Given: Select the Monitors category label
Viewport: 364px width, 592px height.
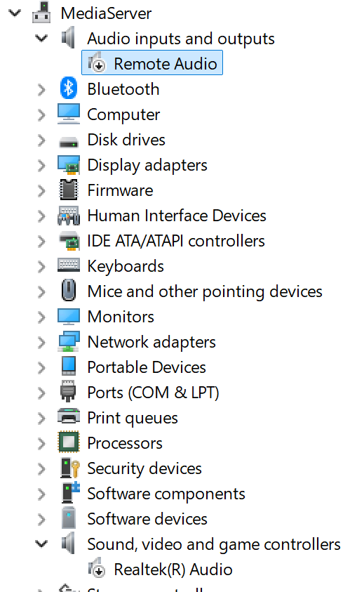Looking at the screenshot, I should point(121,317).
